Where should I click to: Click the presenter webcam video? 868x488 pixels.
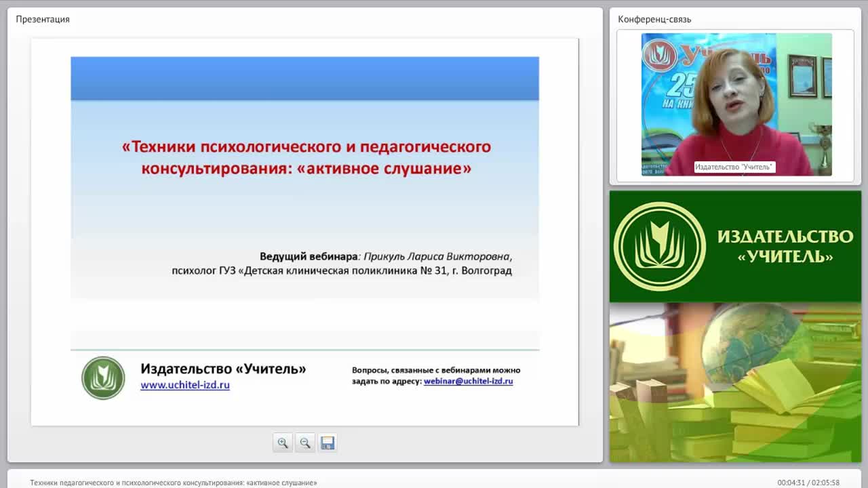click(736, 104)
